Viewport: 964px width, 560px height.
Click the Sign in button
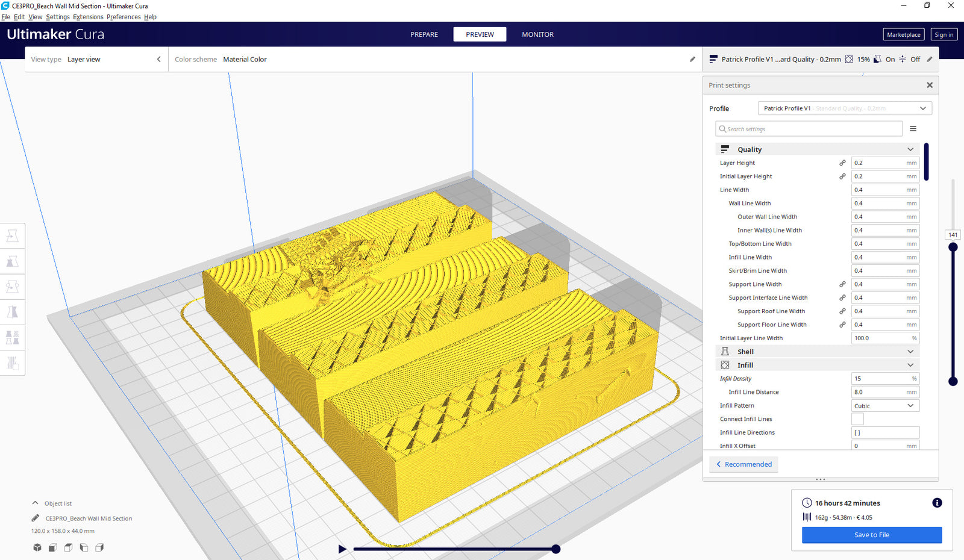[944, 34]
